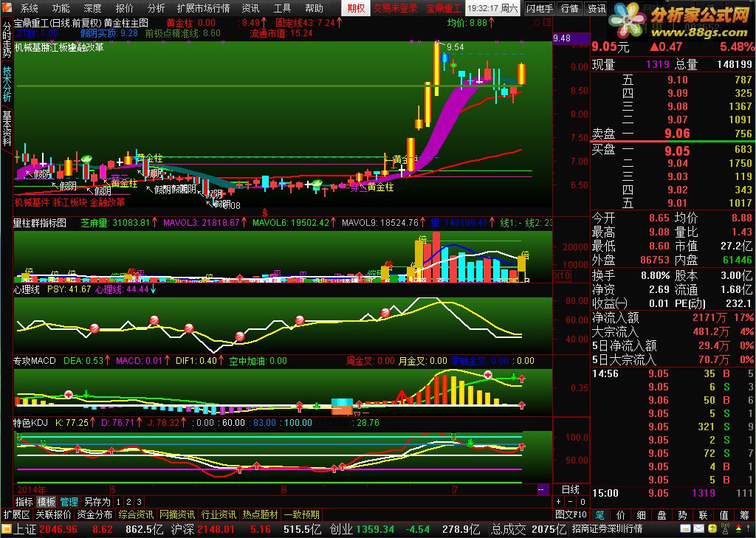
Task: Open the 扩展区 tab
Action: (x=16, y=515)
